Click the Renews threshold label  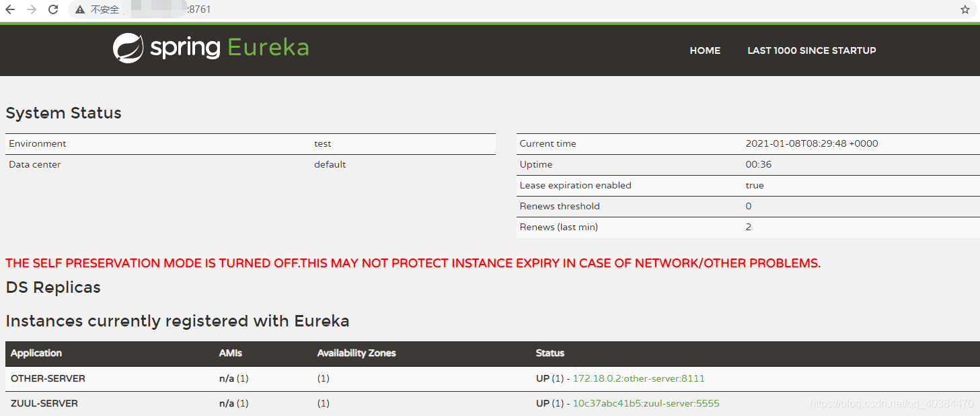pyautogui.click(x=560, y=206)
